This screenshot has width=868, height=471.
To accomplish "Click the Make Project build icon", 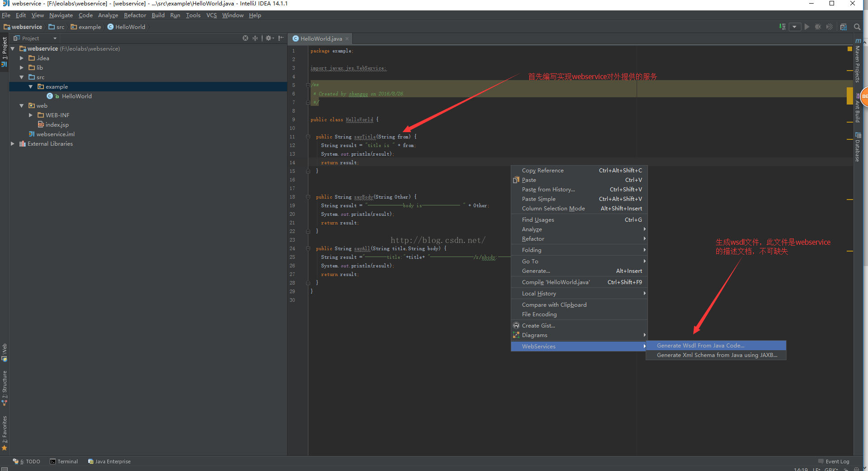I will click(x=782, y=27).
